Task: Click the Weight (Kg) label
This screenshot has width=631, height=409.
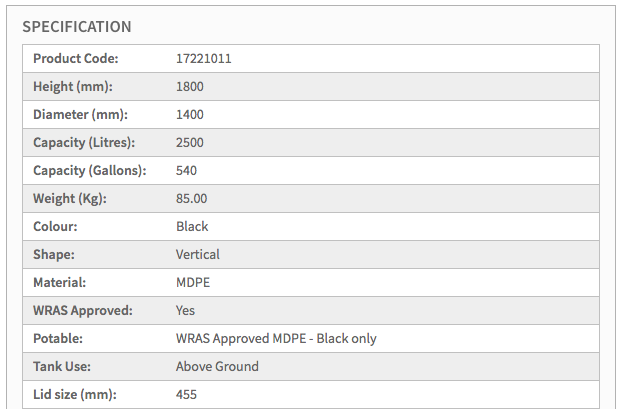Action: point(70,199)
